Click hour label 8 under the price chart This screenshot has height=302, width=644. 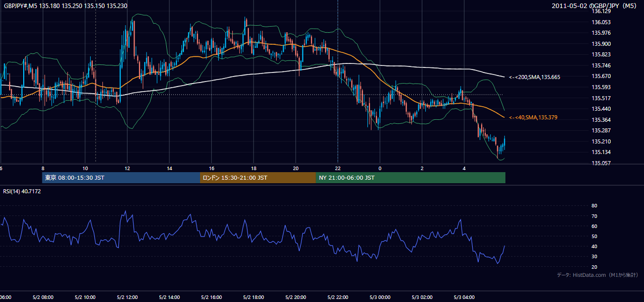43,168
